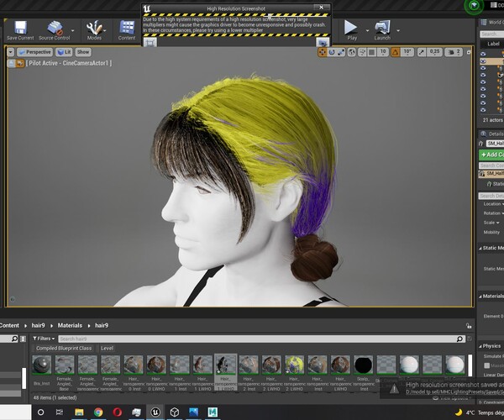The width and height of the screenshot is (504, 420).
Task: Toggle the pilot camera view icon
Action: [x=20, y=63]
